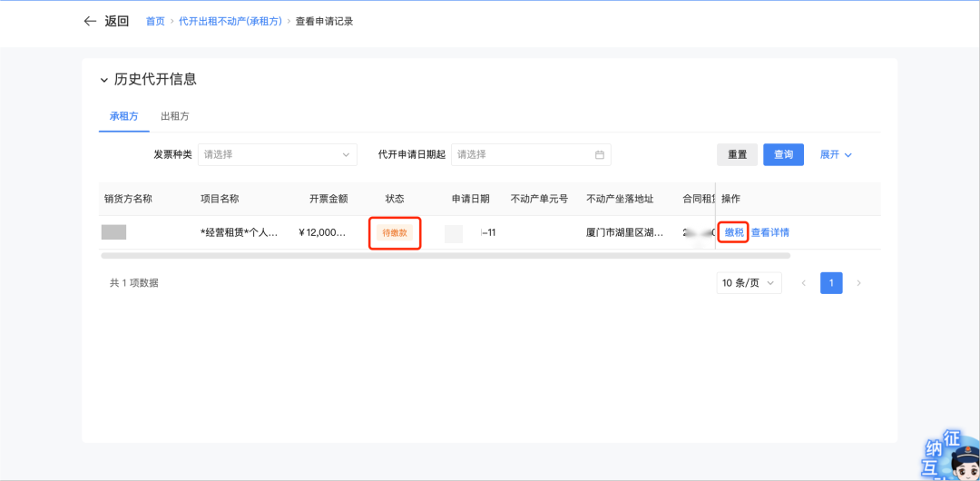Open the 征纳互动 assistant mascot icon
This screenshot has width=980, height=481.
(952, 455)
